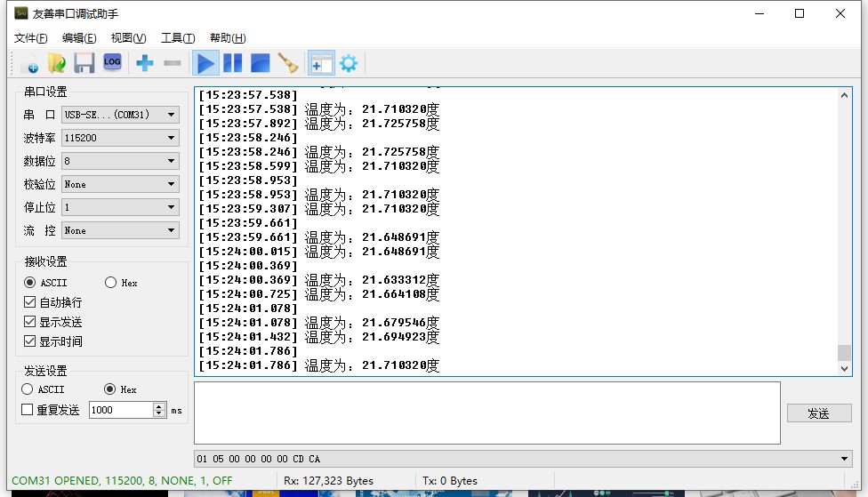Click the blue plus add icon

click(144, 63)
